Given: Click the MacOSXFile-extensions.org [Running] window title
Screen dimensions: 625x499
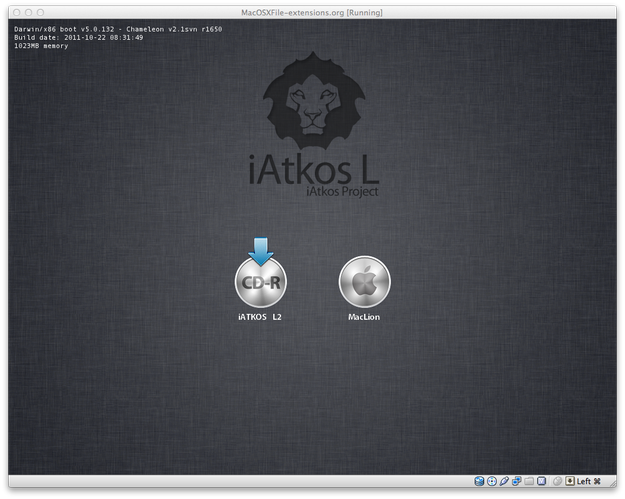Looking at the screenshot, I should click(x=312, y=13).
